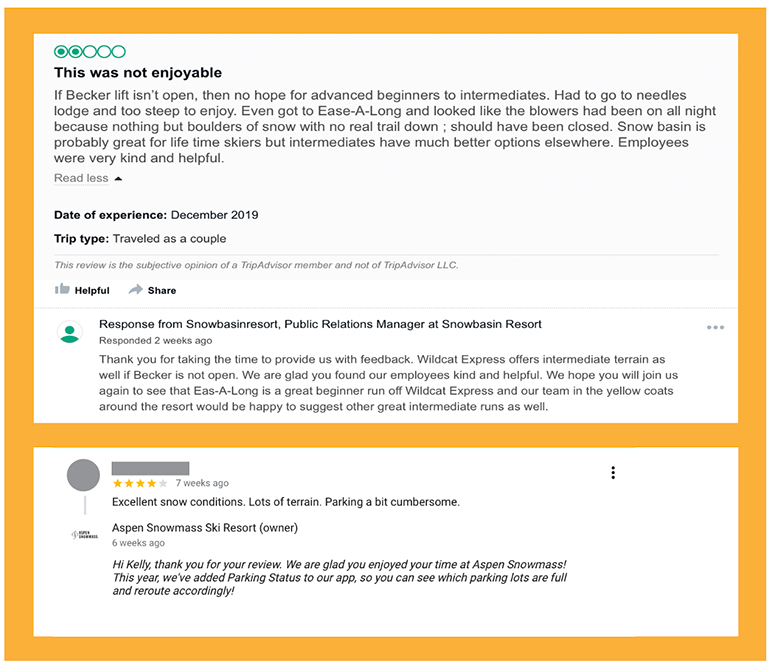Open the three-dot menu on Snowbasin response
The width and height of the screenshot is (770, 668).
tap(715, 328)
